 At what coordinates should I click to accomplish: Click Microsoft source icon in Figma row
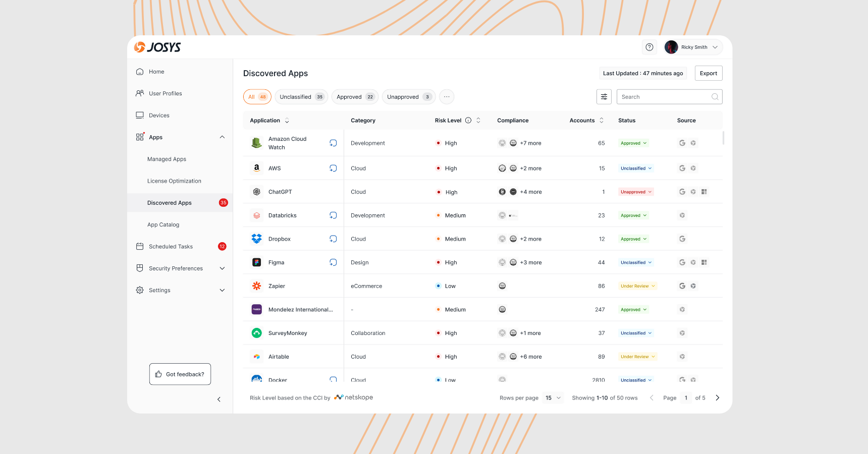click(x=704, y=262)
